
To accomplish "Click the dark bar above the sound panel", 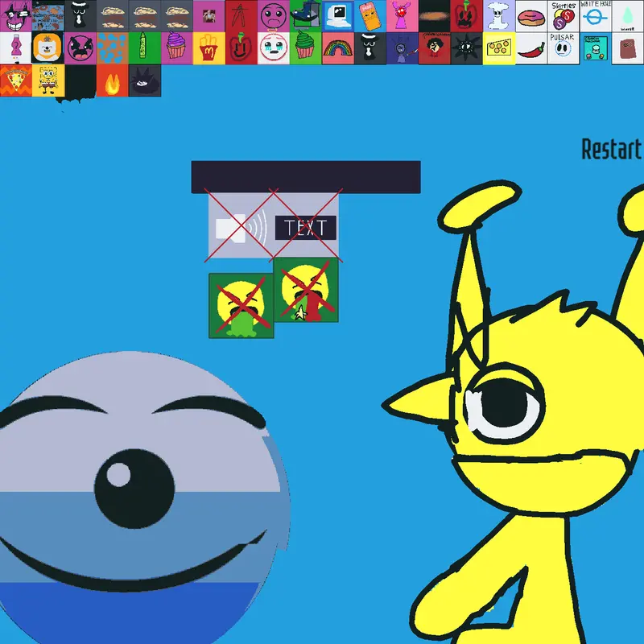I will pyautogui.click(x=306, y=177).
